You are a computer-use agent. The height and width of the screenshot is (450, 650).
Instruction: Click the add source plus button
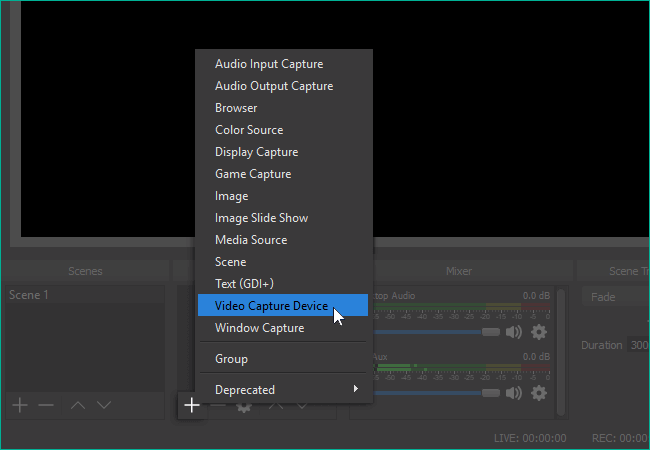191,405
